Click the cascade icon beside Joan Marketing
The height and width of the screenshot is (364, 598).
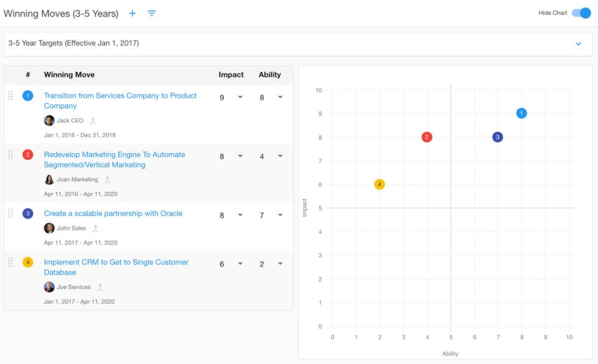click(x=108, y=180)
